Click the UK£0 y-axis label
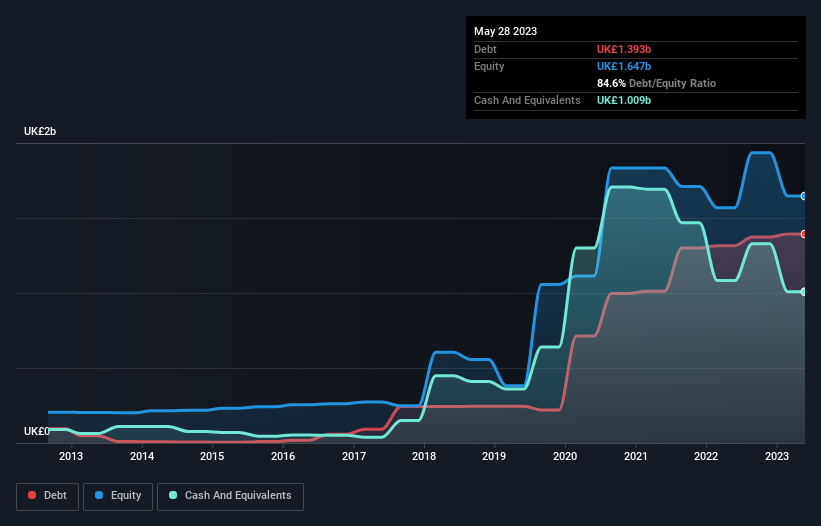821x526 pixels. [x=37, y=431]
